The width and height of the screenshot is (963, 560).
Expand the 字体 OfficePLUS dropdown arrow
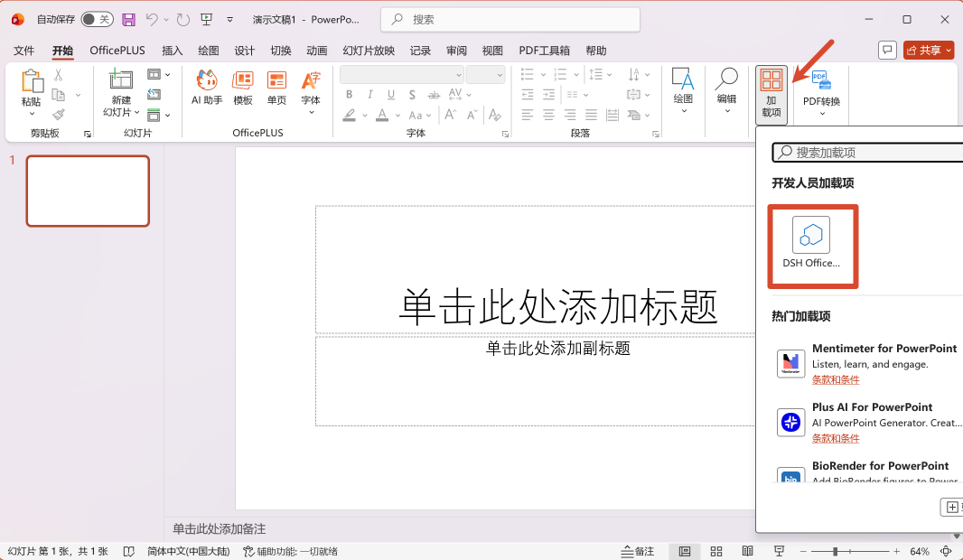coord(311,113)
